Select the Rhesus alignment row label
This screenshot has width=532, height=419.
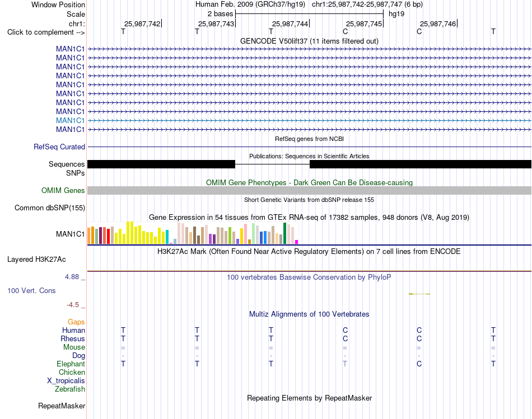pyautogui.click(x=73, y=338)
